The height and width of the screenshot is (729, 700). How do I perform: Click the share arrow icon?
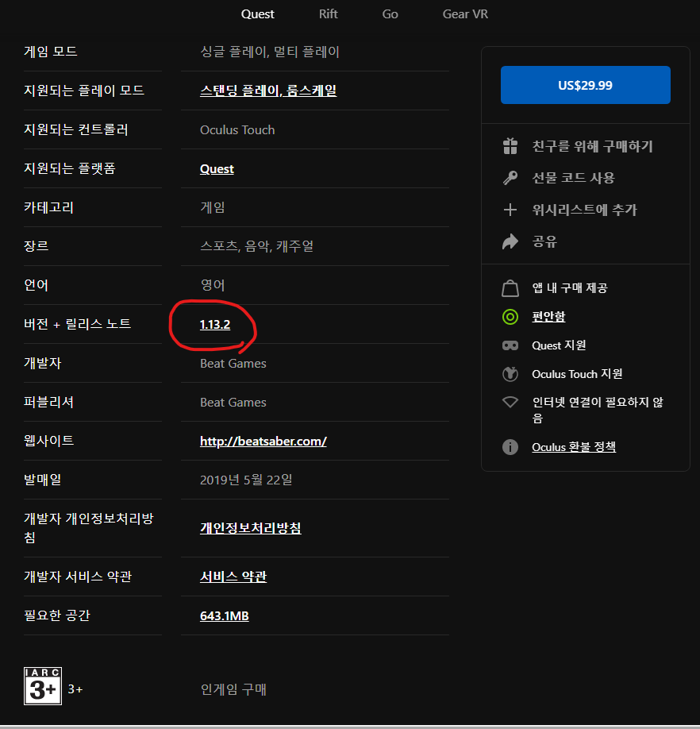pos(510,241)
